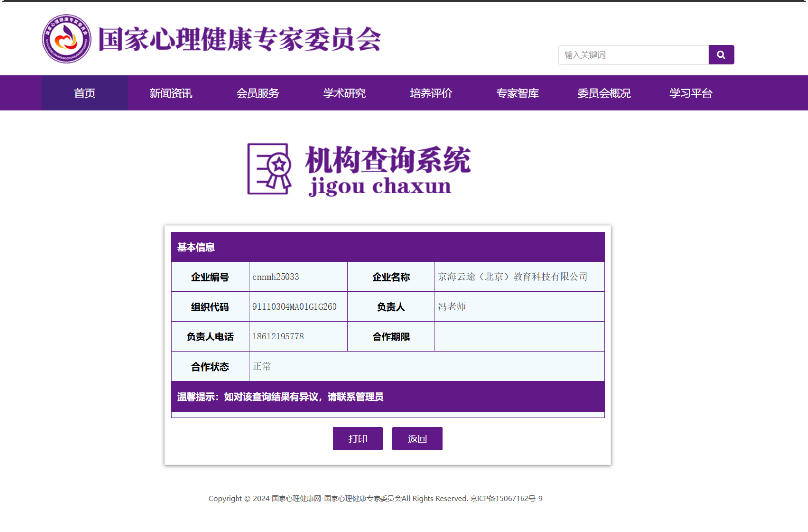Select 学术研究 in the navigation bar

point(344,93)
